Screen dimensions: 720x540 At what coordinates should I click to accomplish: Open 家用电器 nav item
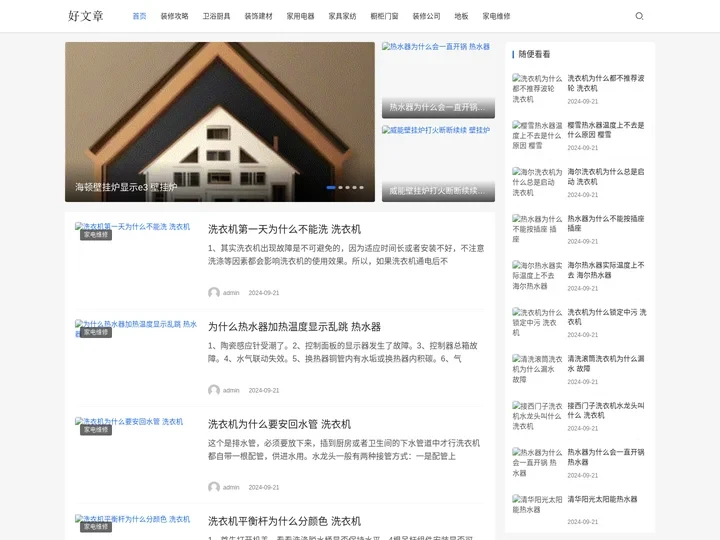click(300, 16)
